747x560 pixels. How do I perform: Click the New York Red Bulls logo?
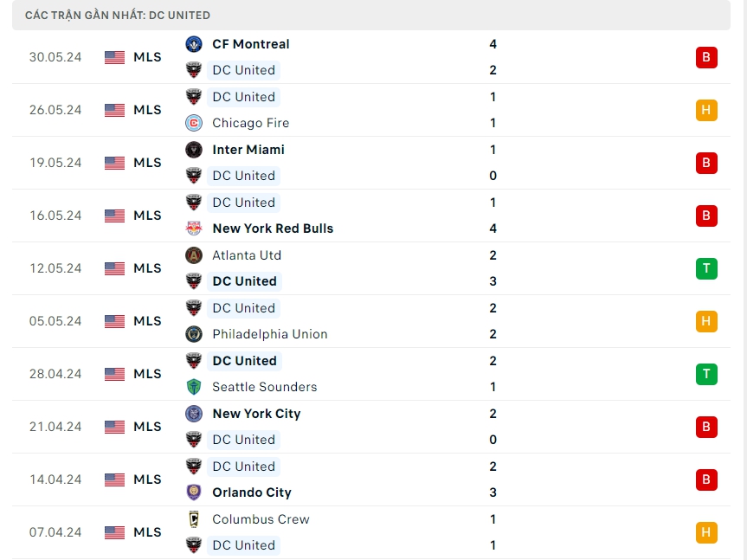[x=194, y=229]
